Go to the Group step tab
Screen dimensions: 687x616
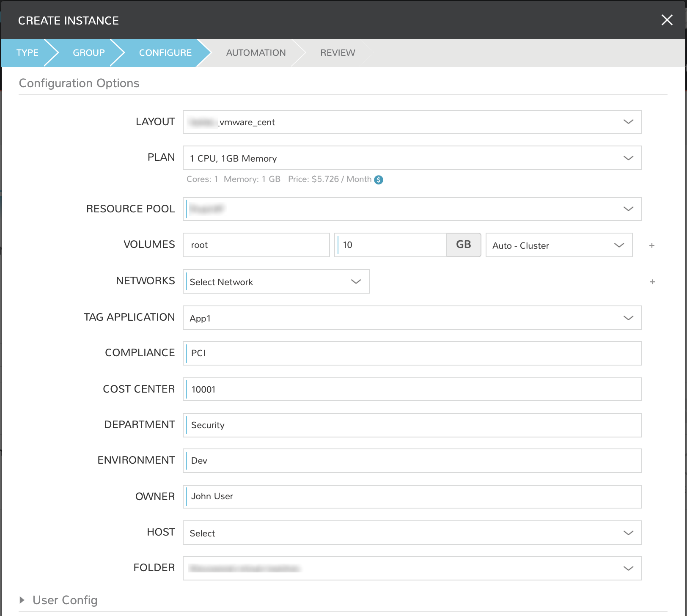point(88,53)
